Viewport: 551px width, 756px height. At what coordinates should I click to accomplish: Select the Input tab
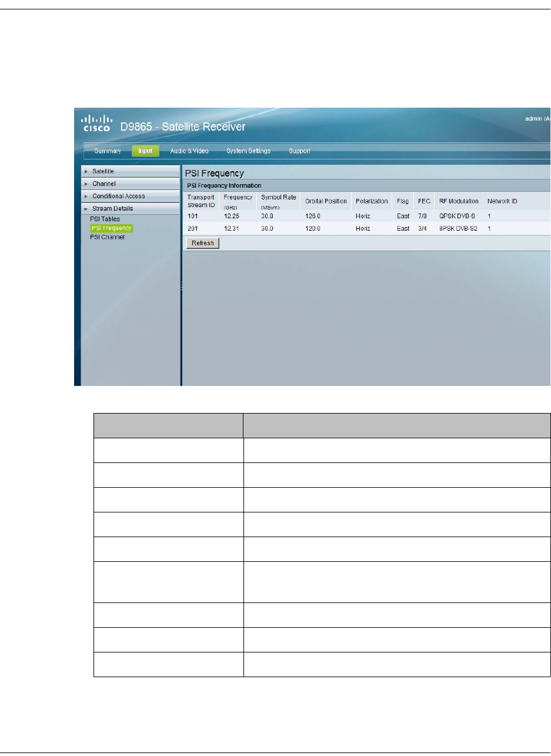coord(145,151)
